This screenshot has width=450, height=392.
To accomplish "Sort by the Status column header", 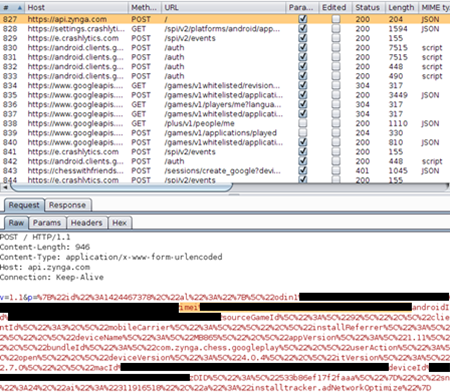I will [x=368, y=7].
